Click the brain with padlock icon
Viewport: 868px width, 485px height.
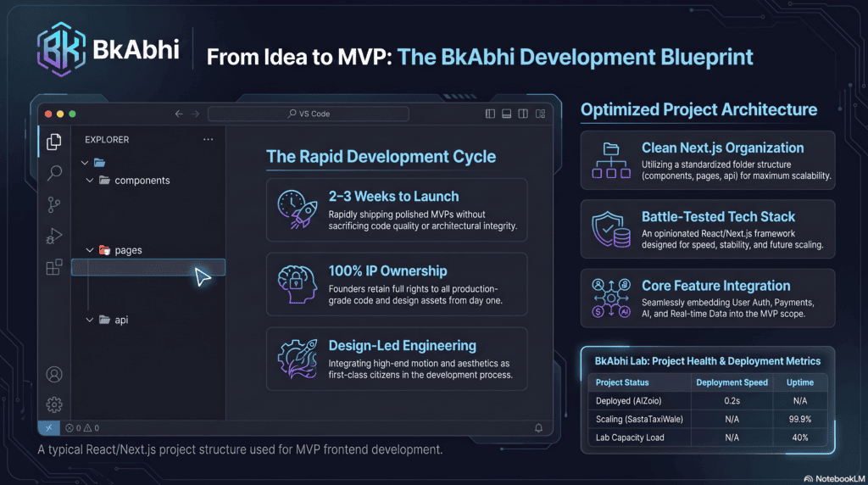point(298,284)
